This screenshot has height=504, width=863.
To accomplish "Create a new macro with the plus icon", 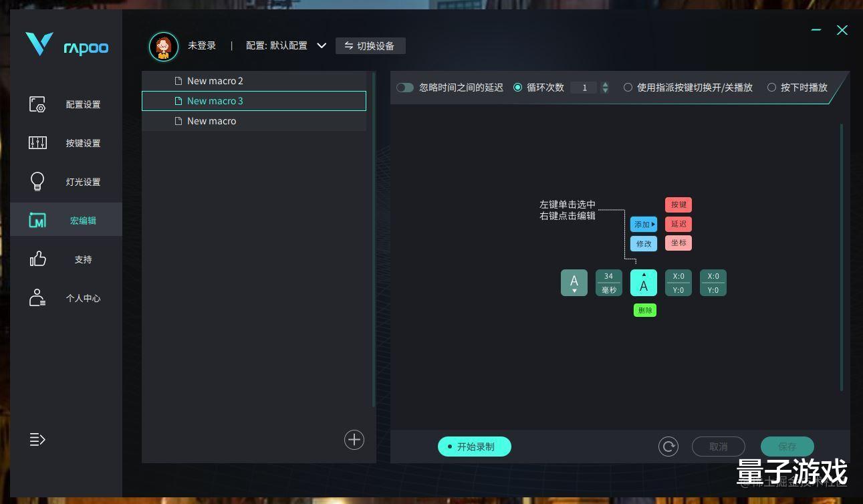I will pyautogui.click(x=354, y=439).
